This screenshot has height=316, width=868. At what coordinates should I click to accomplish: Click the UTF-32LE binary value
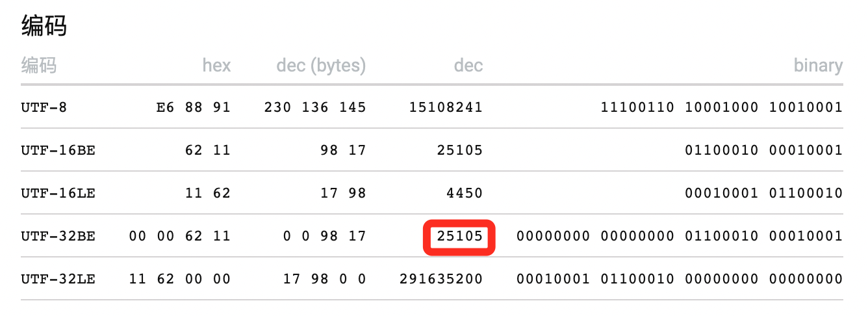680,279
